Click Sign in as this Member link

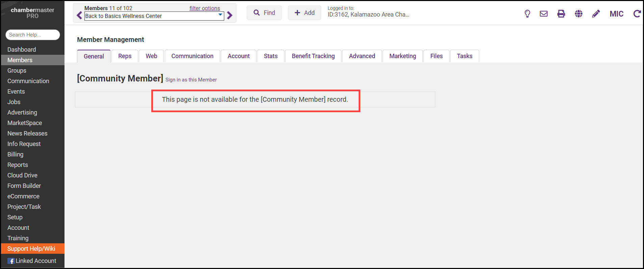click(x=191, y=80)
